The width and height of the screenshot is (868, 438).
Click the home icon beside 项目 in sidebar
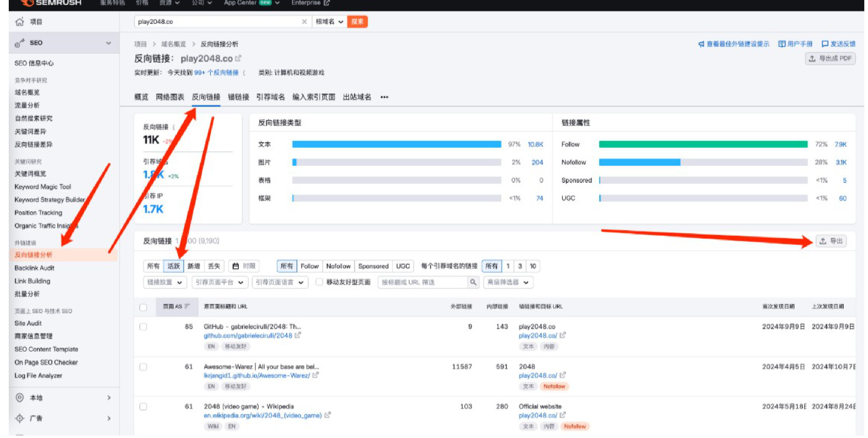[x=20, y=22]
